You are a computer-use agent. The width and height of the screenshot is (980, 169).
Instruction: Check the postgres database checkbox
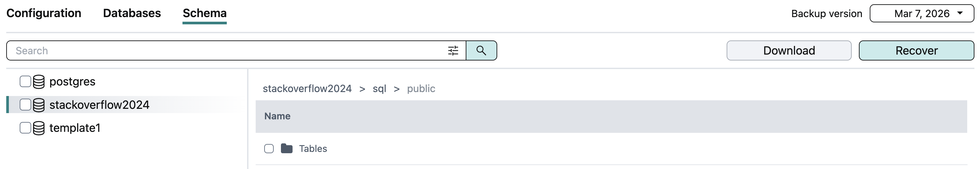tap(25, 82)
